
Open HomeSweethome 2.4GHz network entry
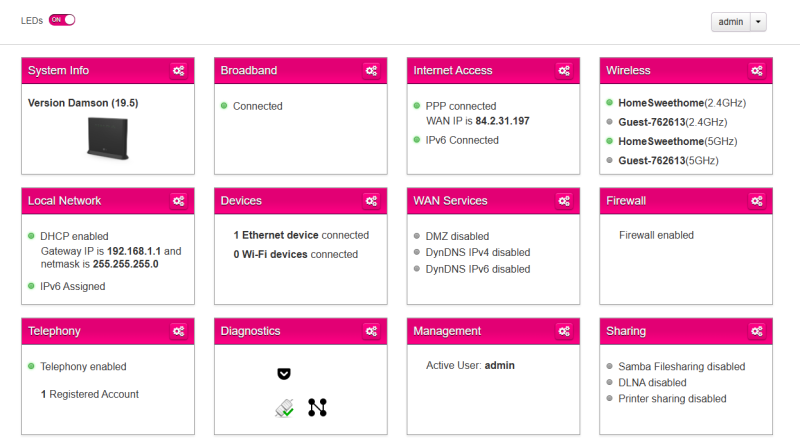click(x=682, y=103)
